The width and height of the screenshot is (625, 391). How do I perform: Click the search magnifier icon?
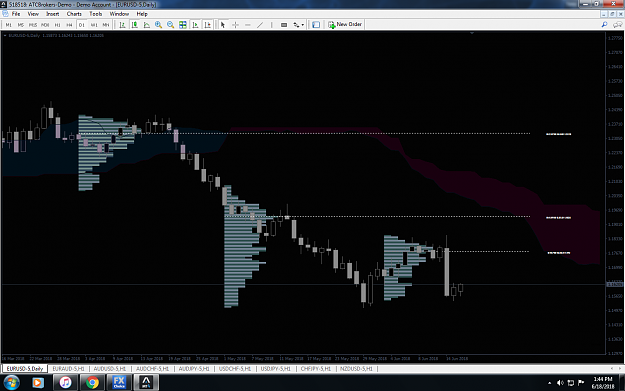(604, 25)
